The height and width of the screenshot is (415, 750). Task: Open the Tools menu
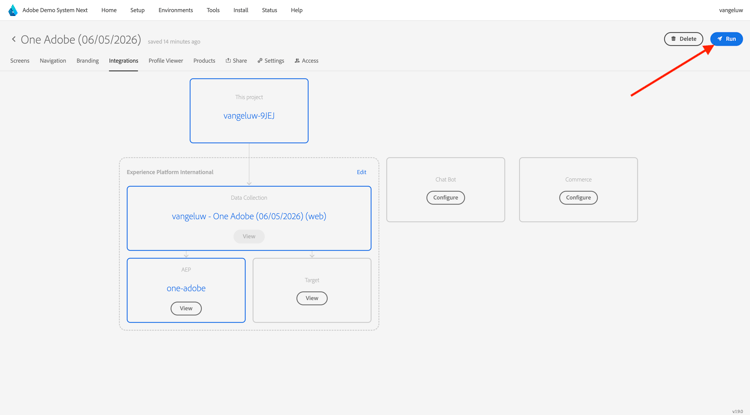[213, 10]
